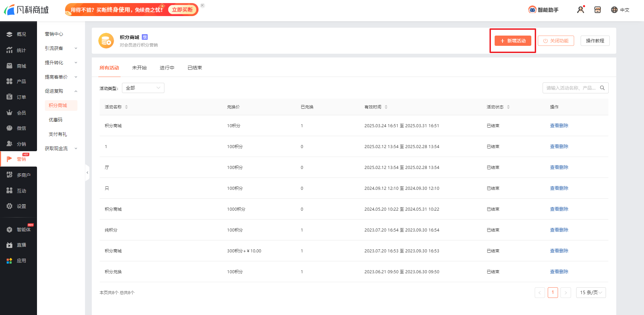Click the search magnifier icon

click(x=602, y=88)
